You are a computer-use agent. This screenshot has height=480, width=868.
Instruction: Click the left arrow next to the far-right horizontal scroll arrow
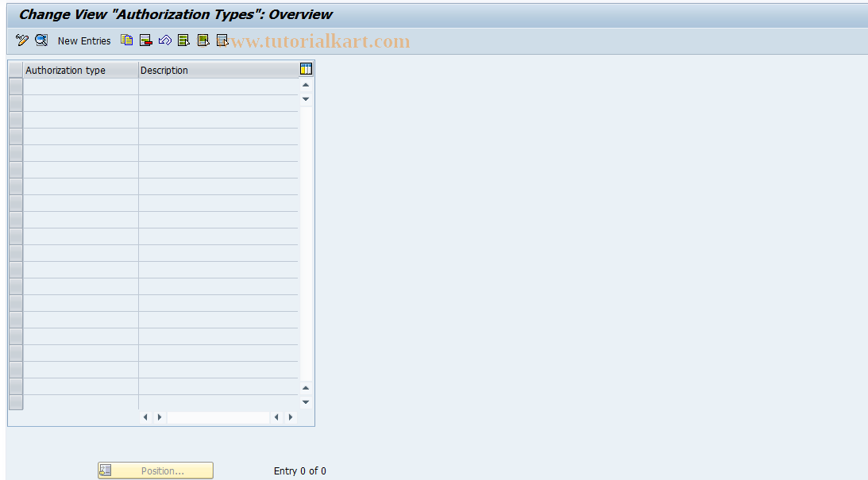click(x=276, y=417)
